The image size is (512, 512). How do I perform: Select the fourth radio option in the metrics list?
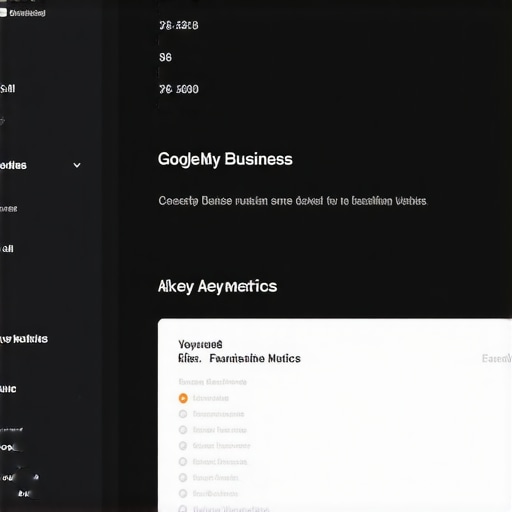183,446
